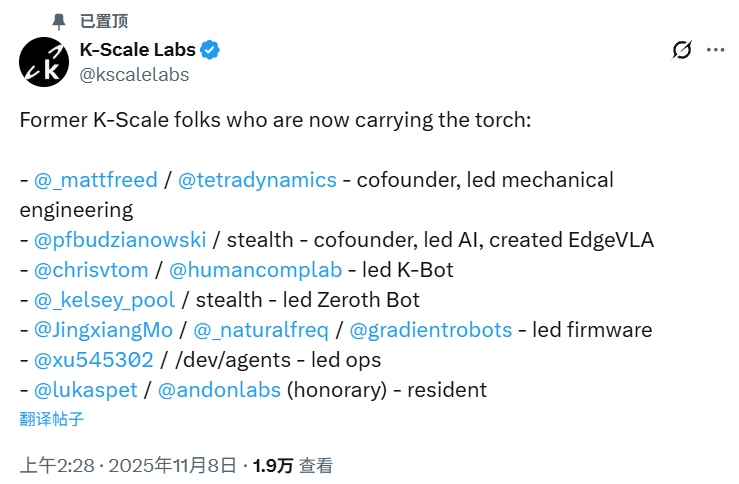
Task: Open the @_kelsey_pool mention
Action: [x=104, y=300]
